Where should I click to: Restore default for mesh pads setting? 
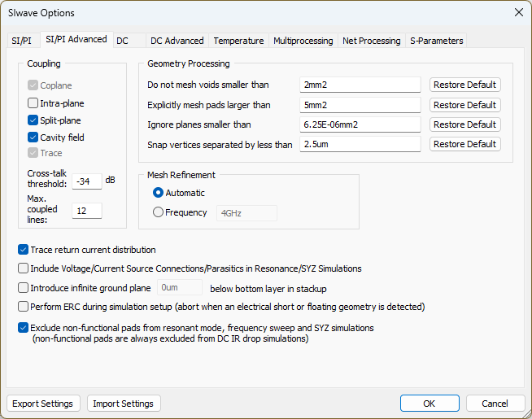(x=464, y=105)
